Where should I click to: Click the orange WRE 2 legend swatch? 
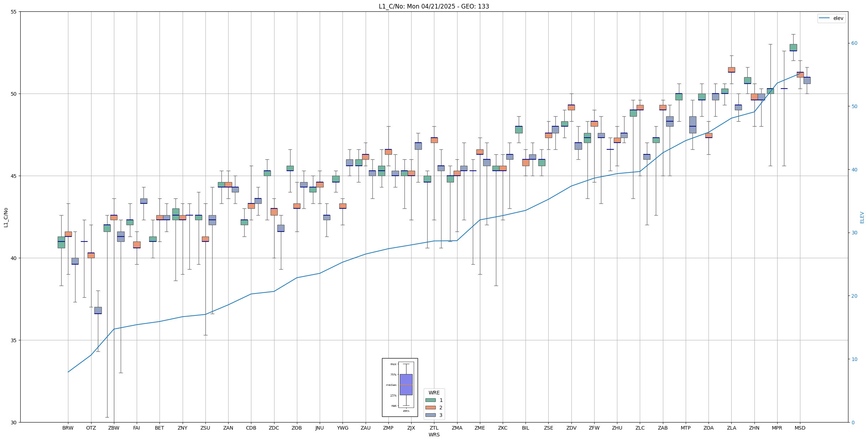click(430, 408)
